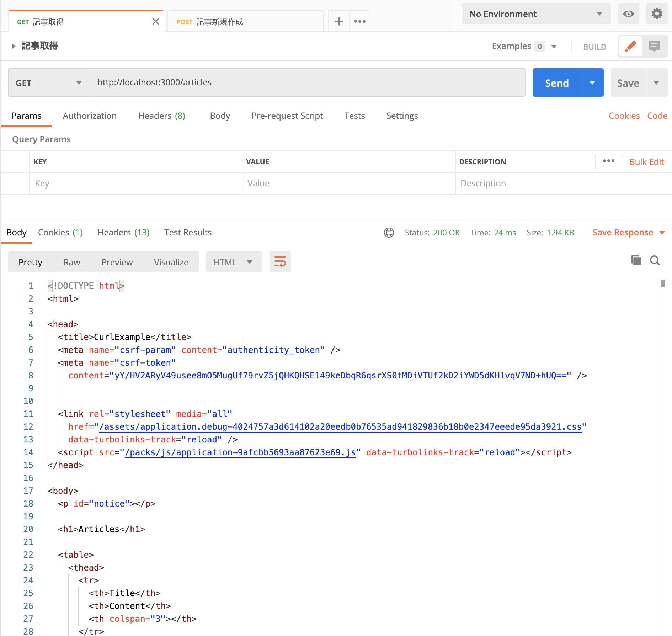Open the application.debug css asset link
Screen dimensions: 672x636
point(340,427)
